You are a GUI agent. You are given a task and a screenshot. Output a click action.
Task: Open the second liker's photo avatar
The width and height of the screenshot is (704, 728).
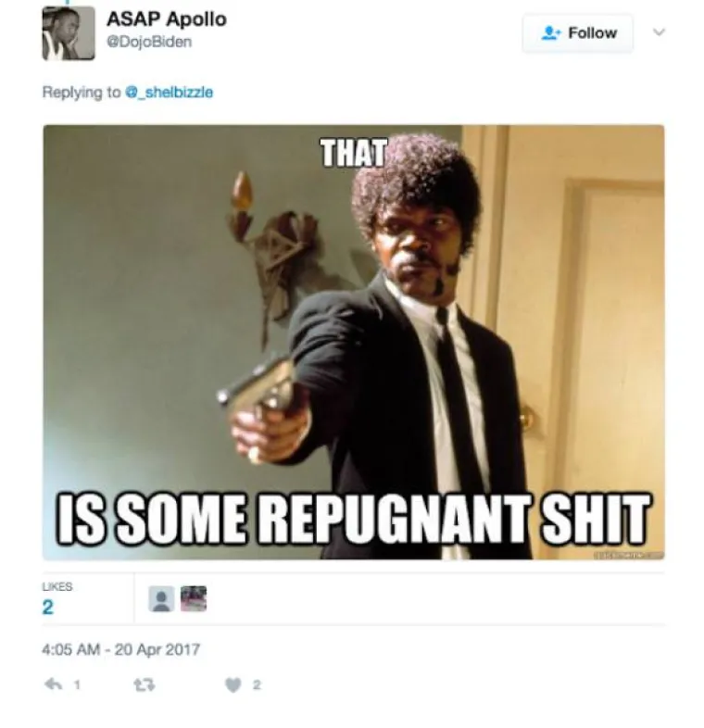(x=194, y=598)
